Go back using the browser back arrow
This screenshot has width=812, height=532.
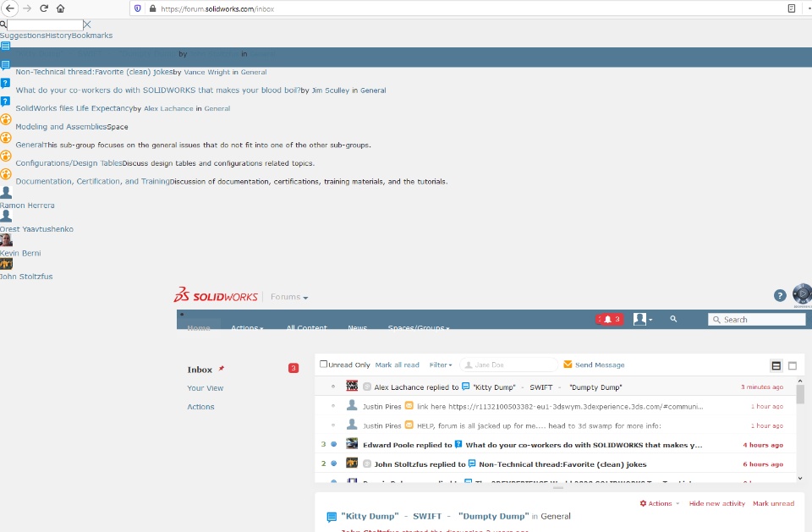(9, 8)
